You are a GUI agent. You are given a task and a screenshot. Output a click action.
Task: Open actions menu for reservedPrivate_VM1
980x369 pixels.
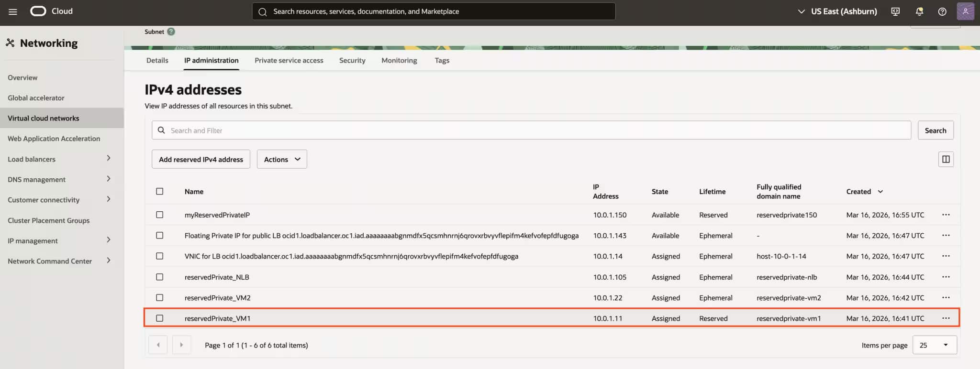[946, 318]
